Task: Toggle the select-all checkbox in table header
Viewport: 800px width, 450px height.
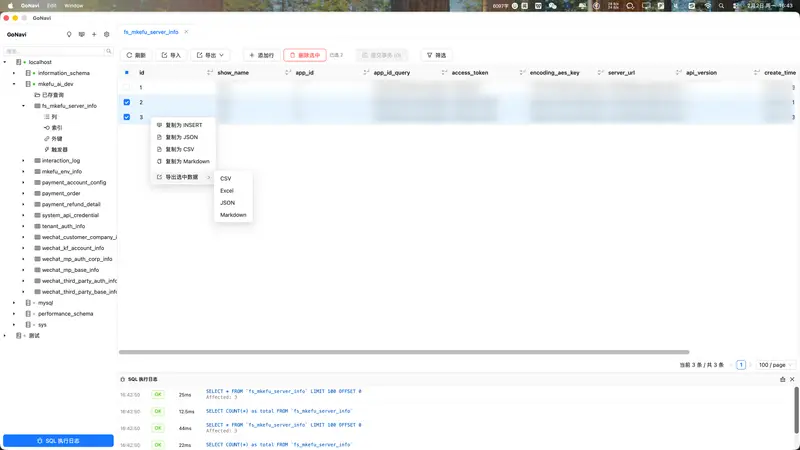Action: [126, 73]
